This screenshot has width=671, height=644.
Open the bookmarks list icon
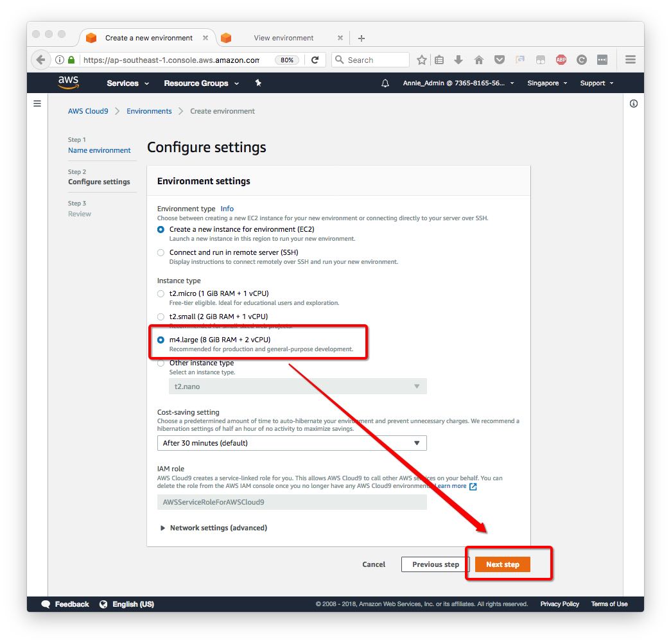pos(439,60)
